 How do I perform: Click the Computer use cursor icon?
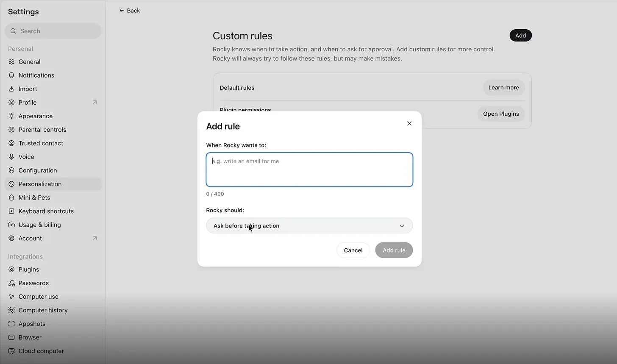11,297
